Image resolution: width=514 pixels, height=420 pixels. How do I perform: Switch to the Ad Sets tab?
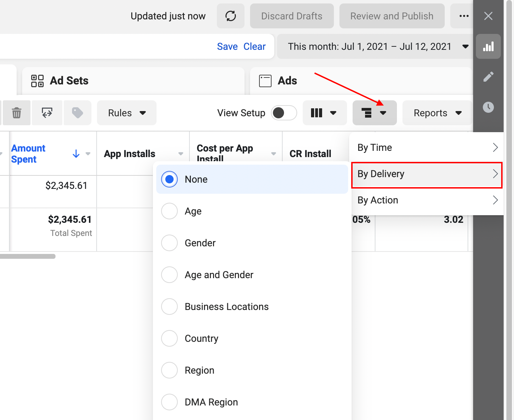tap(133, 81)
